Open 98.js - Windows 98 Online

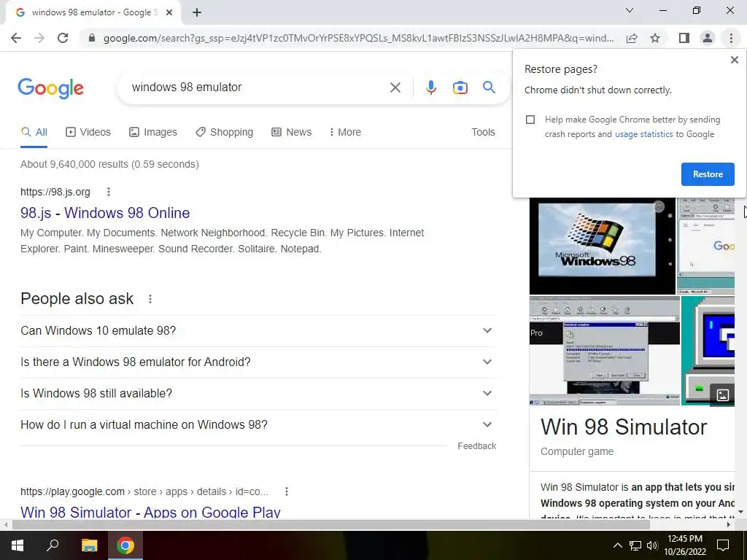pyautogui.click(x=105, y=213)
